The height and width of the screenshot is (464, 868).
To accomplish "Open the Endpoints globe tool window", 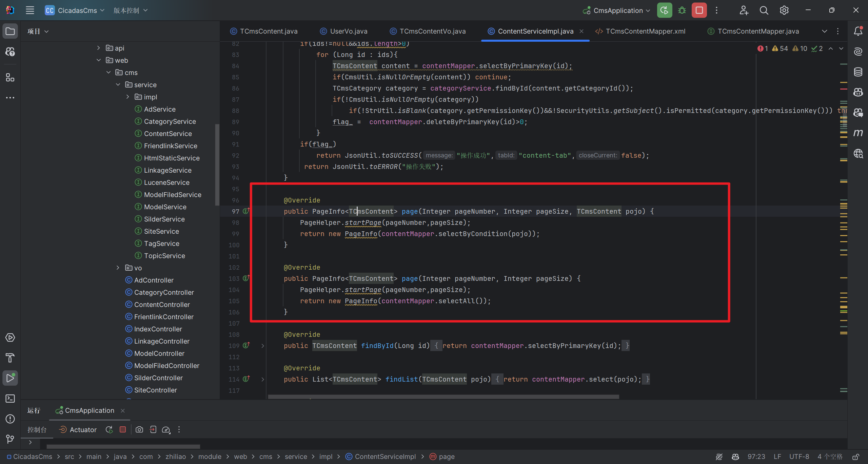I will coord(858,153).
